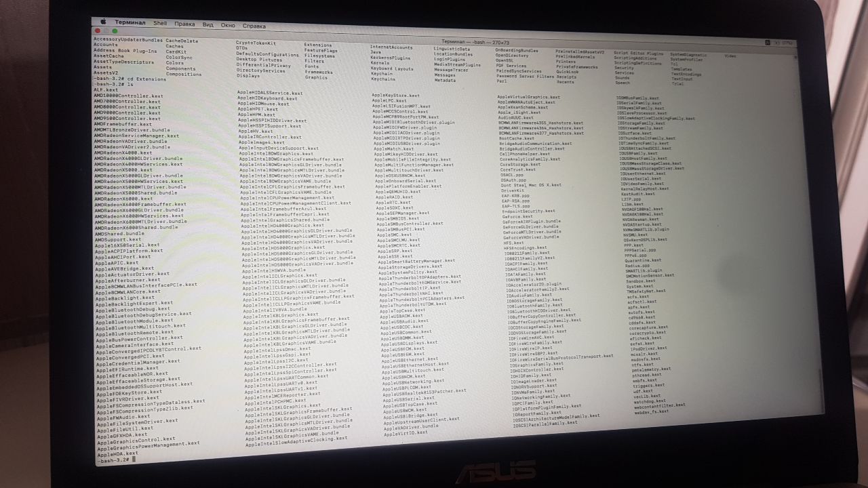Image resolution: width=868 pixels, height=488 pixels.
Task: Click 'CryptoTokenKit' directory name
Action: (x=256, y=43)
